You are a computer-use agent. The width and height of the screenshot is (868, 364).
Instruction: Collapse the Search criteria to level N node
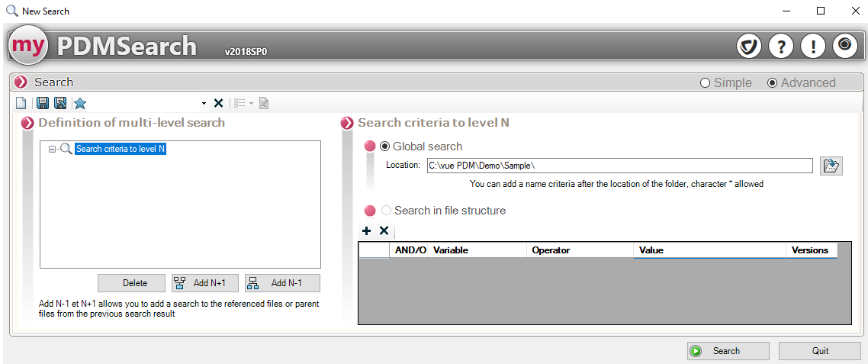[x=52, y=150]
